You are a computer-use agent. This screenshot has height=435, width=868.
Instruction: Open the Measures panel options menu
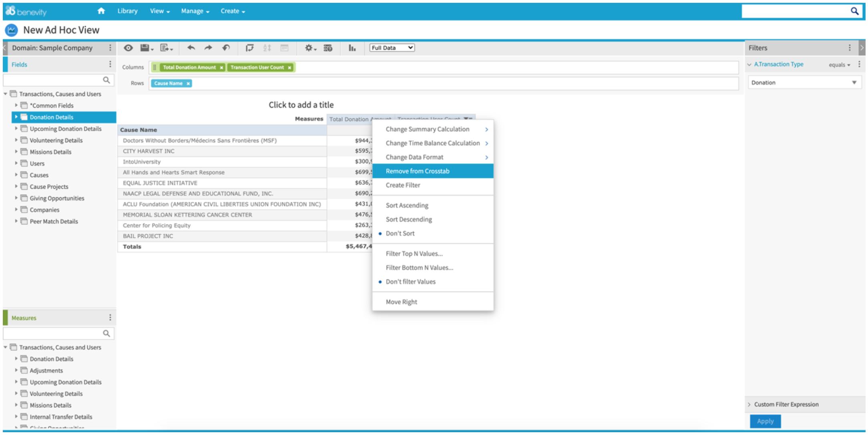110,318
